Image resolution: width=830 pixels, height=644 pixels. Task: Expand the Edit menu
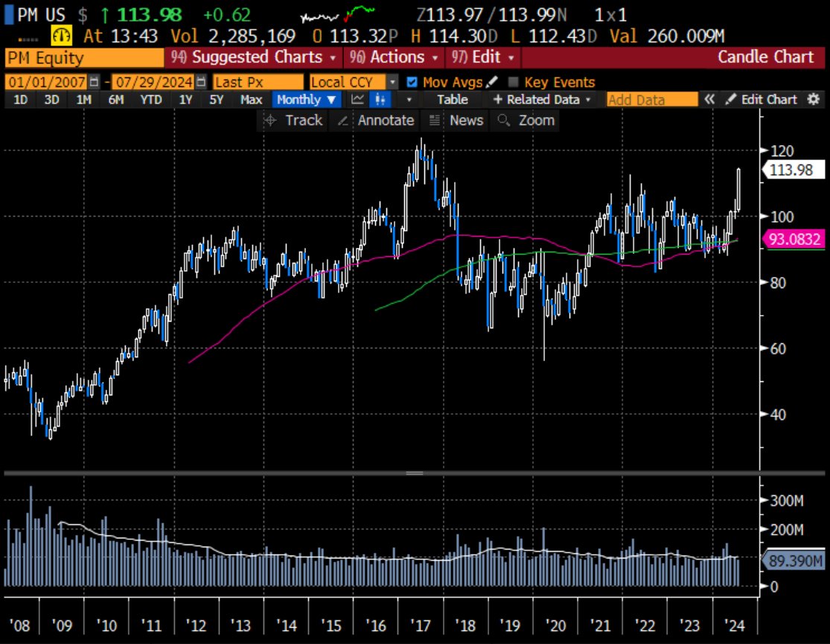[482, 57]
